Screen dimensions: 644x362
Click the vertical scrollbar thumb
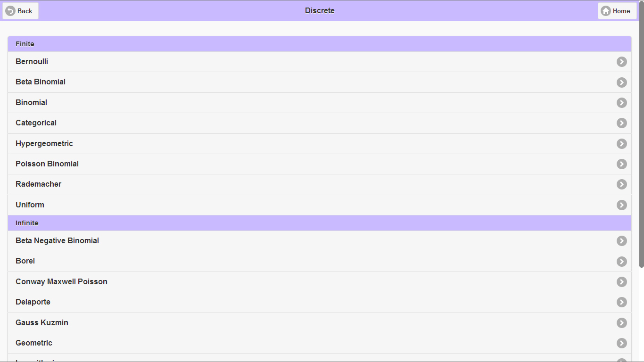(641, 134)
